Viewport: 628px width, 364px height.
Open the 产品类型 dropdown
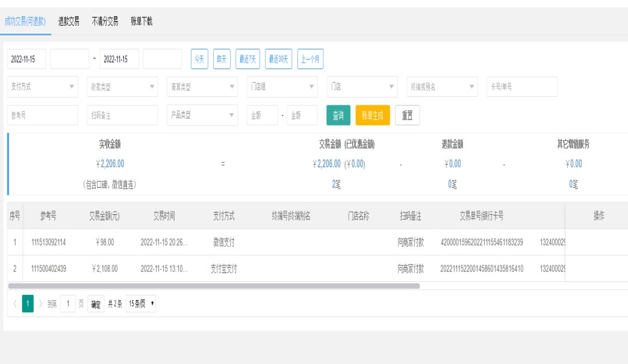(x=201, y=114)
